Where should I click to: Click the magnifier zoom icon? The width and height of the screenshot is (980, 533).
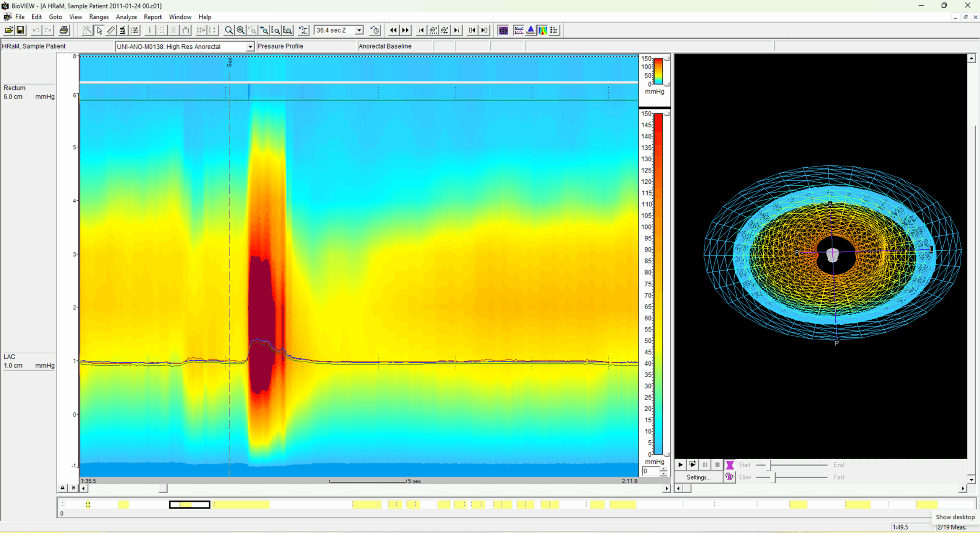229,30
